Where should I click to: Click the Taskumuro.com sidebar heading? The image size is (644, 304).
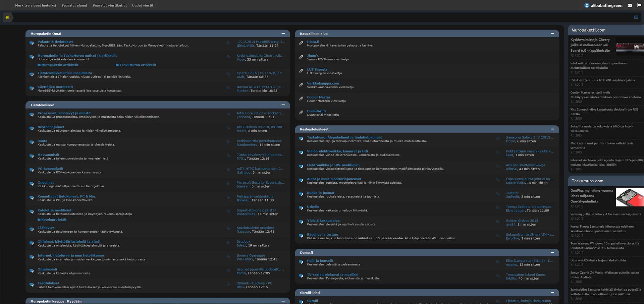(587, 181)
